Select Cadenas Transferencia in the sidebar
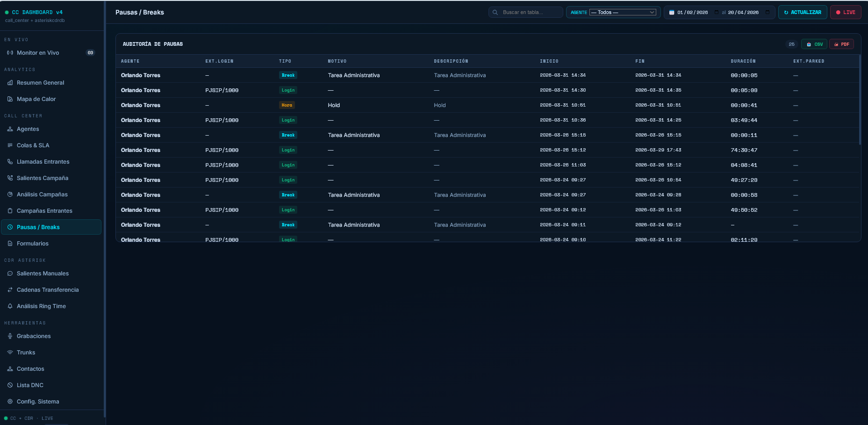The width and height of the screenshot is (868, 425). pyautogui.click(x=48, y=290)
